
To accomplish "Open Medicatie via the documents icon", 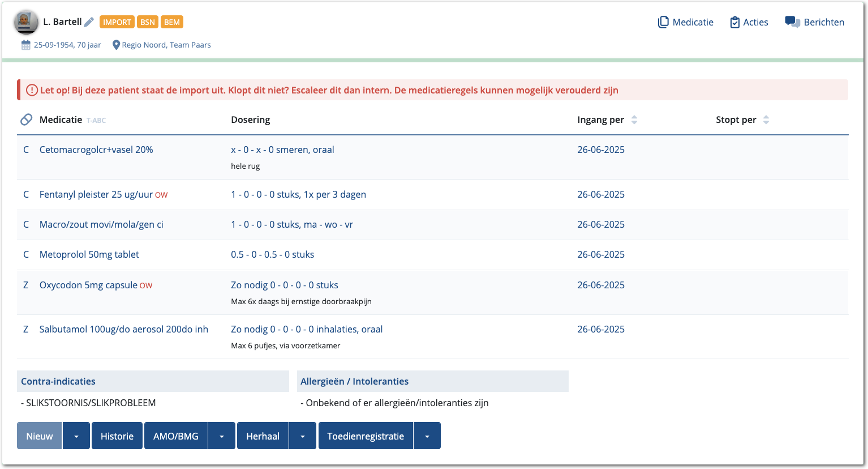I will coord(663,22).
